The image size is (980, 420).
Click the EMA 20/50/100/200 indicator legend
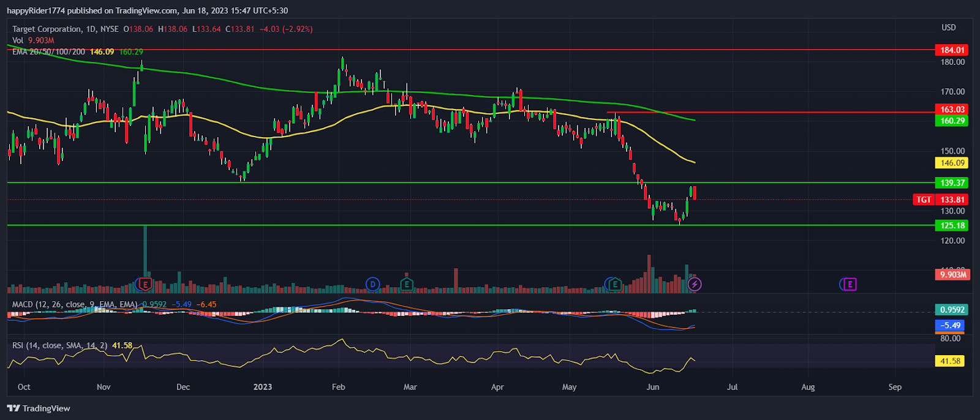click(x=48, y=51)
